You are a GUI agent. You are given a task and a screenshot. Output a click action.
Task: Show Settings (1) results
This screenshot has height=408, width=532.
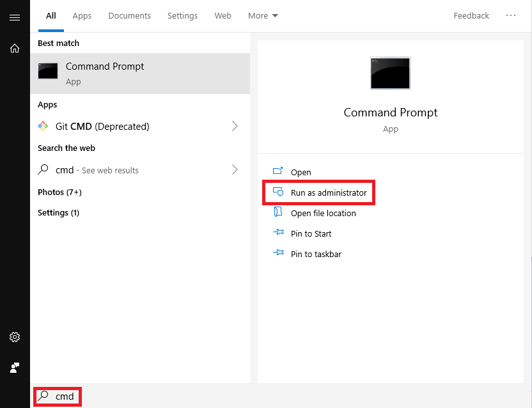58,213
